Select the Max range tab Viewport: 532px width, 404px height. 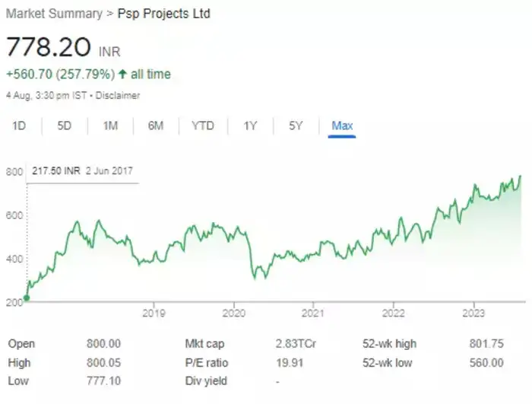click(x=342, y=126)
